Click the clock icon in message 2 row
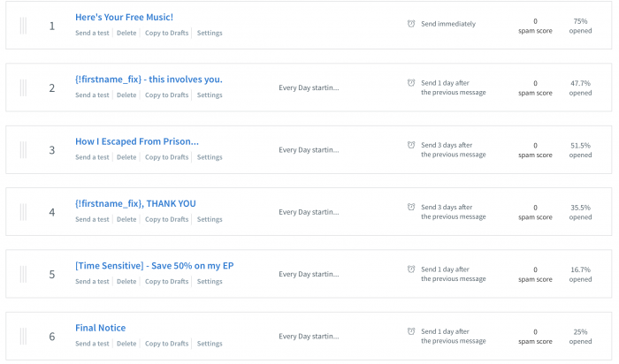The height and width of the screenshot is (364, 619). coord(411,83)
